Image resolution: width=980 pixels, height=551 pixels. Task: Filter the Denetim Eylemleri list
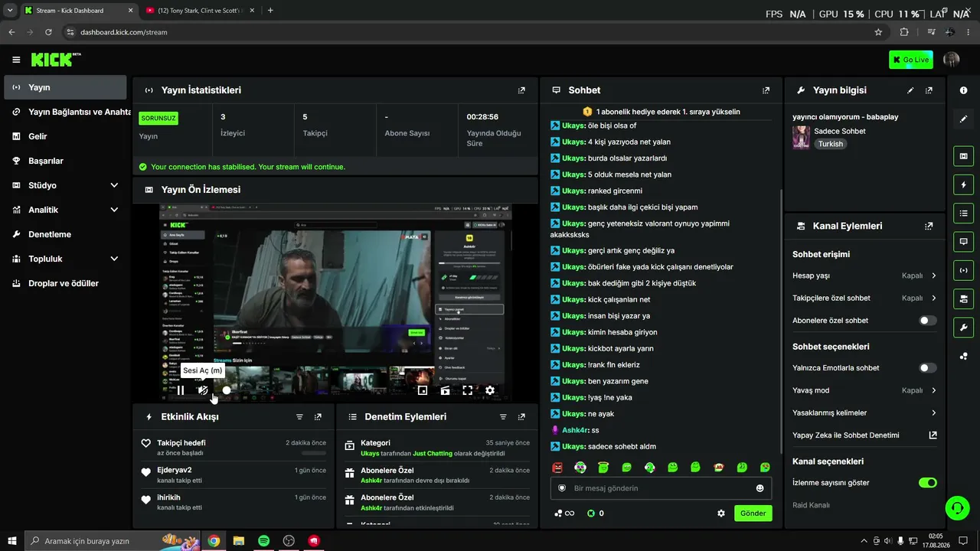tap(503, 417)
